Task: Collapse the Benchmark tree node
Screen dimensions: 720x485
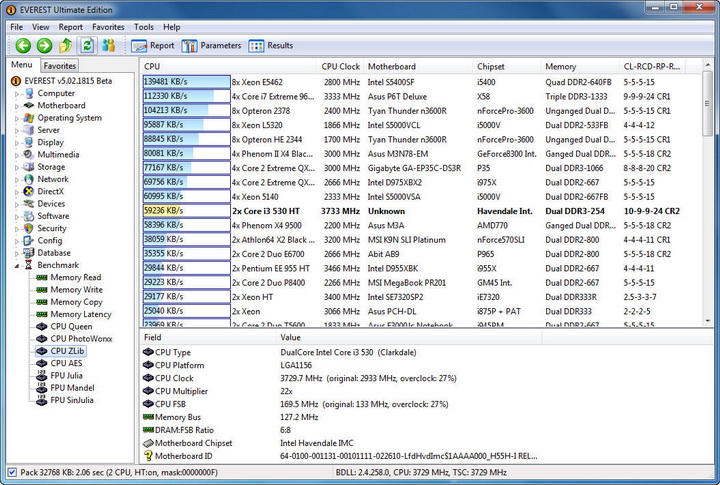Action: pyautogui.click(x=17, y=265)
